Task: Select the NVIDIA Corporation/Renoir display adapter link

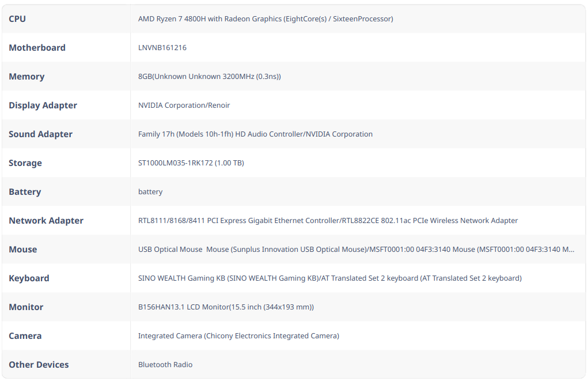Action: point(184,105)
